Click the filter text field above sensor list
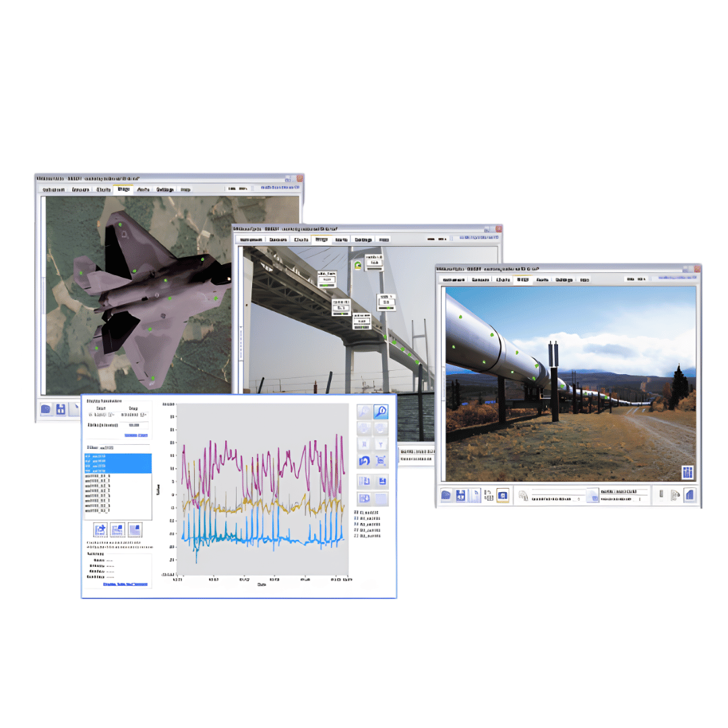 pyautogui.click(x=125, y=448)
